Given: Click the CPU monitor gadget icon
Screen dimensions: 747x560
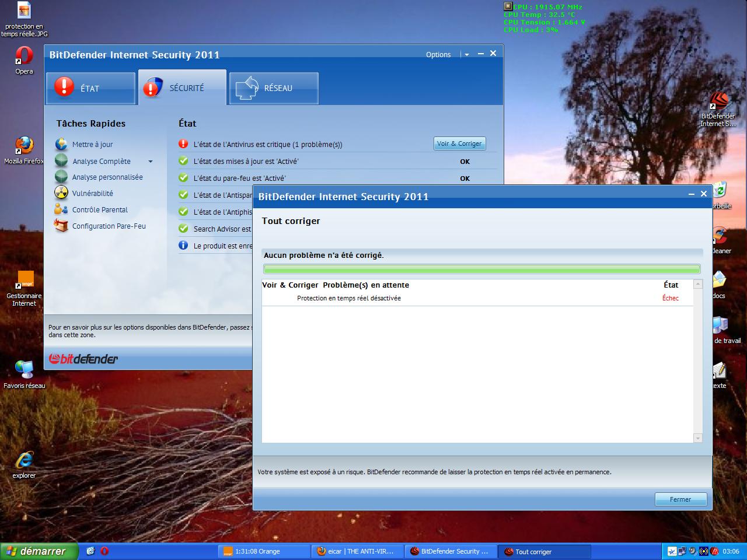Looking at the screenshot, I should [508, 6].
